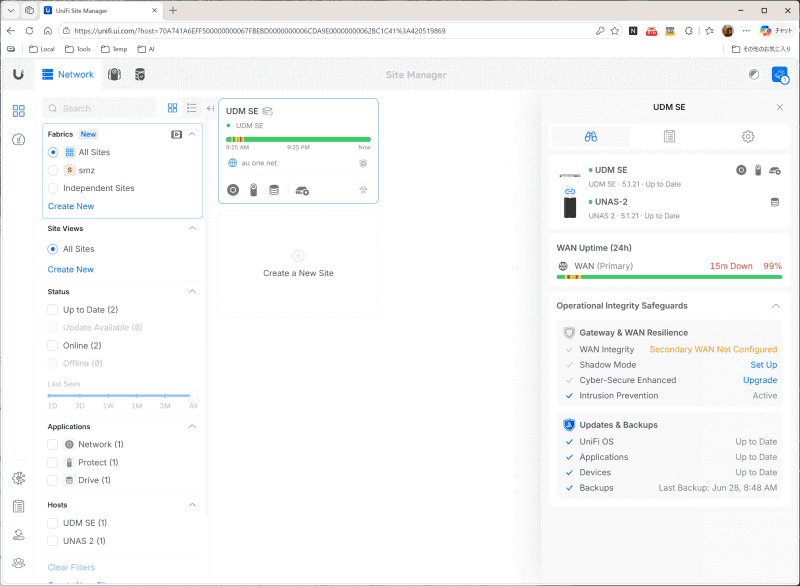
Task: Open the innovation gear icon in left sidebar
Action: tap(19, 478)
